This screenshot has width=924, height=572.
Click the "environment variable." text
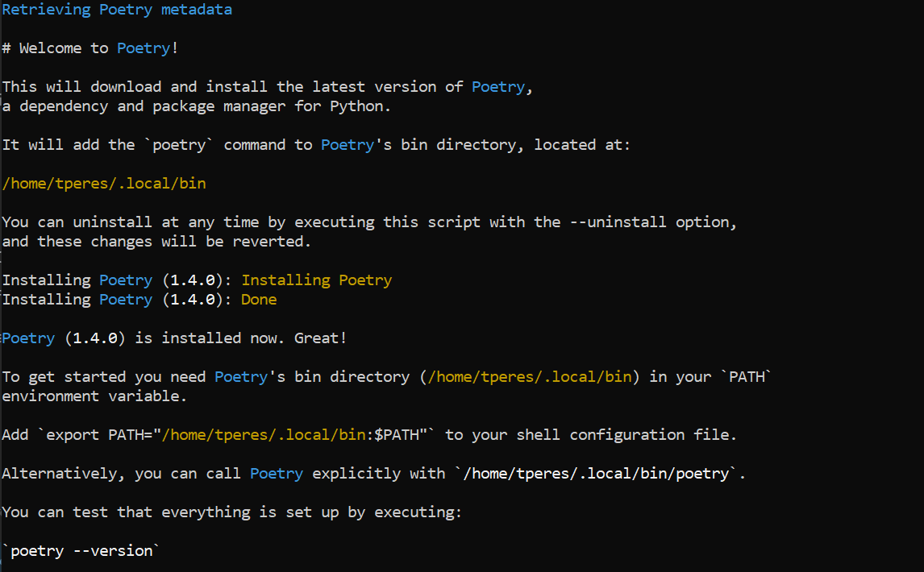click(x=94, y=396)
